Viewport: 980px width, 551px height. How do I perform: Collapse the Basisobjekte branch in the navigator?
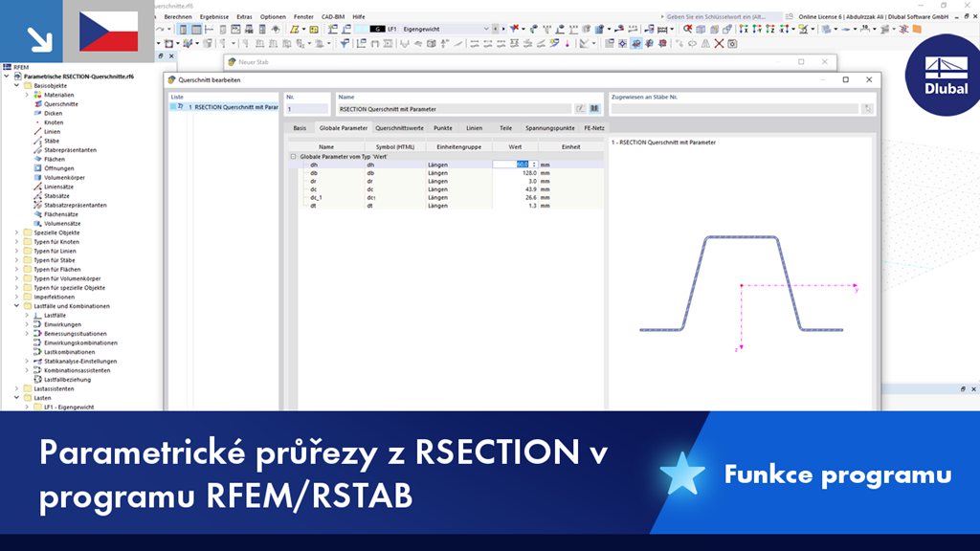[14, 85]
